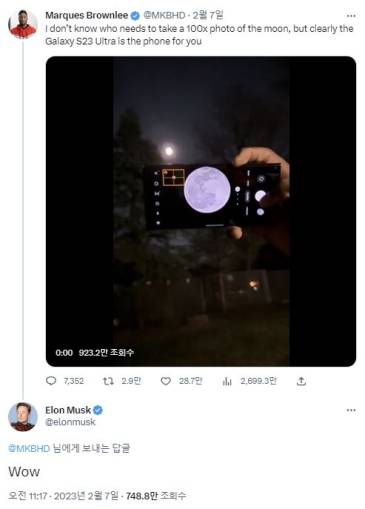Screen dimensions: 365x509
Task: Click Marques Brownlee's blue verified badge
Action: pos(135,16)
